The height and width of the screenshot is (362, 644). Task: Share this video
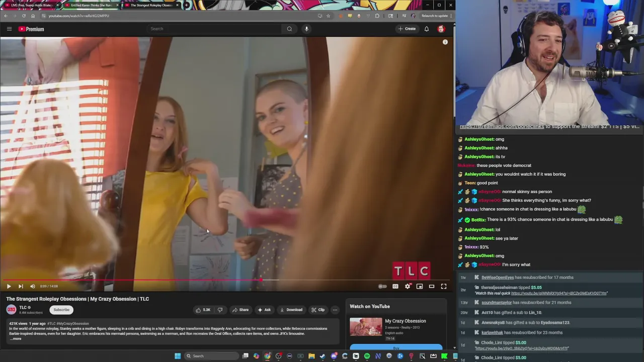click(x=240, y=310)
